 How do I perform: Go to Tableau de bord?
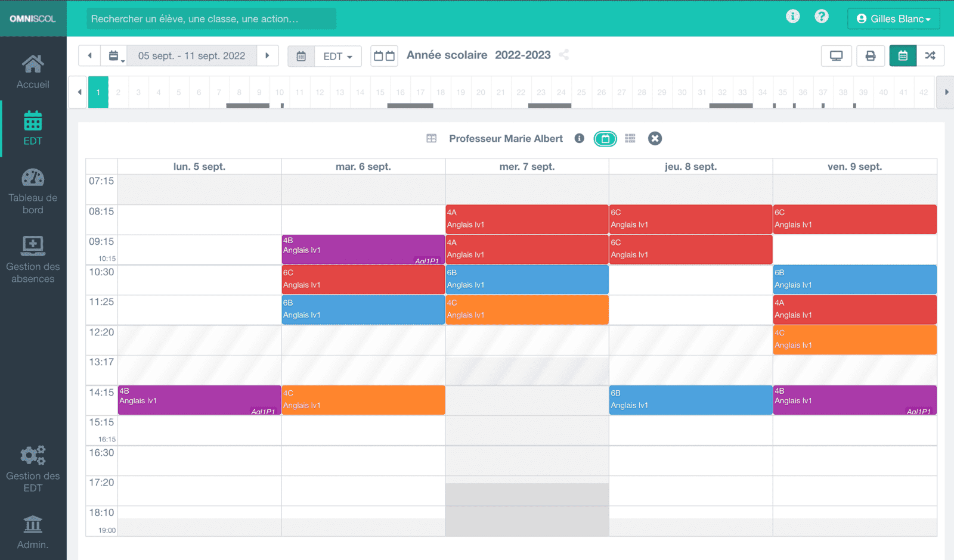click(x=33, y=191)
